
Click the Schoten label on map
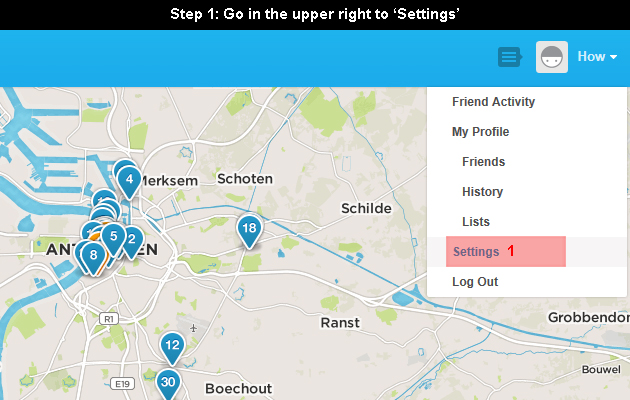(x=245, y=179)
